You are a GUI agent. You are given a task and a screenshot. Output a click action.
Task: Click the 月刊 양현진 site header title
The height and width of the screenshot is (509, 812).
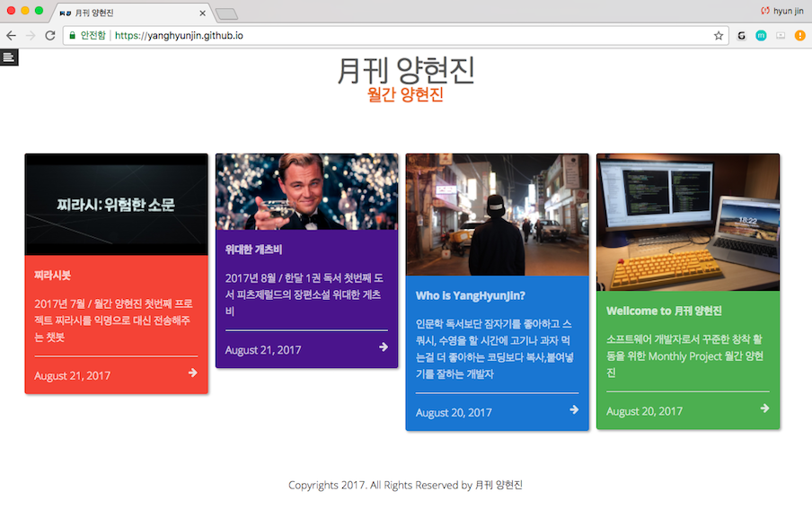tap(406, 71)
